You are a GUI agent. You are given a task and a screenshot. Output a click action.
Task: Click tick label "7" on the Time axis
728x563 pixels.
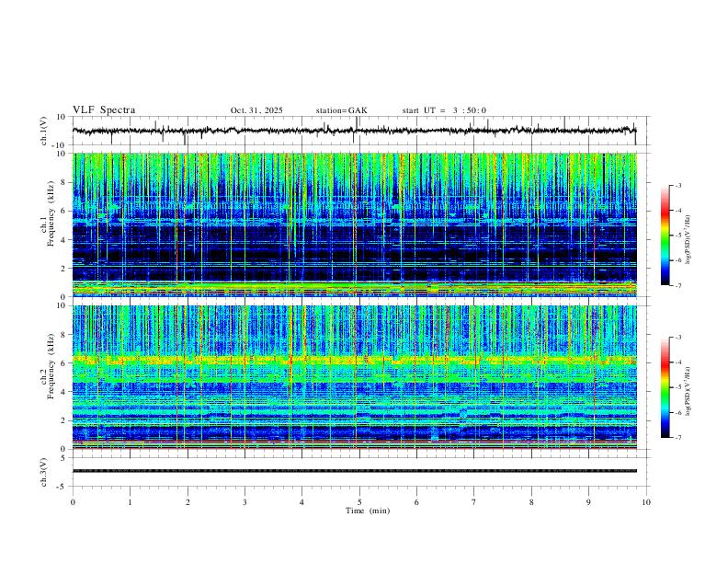point(474,502)
